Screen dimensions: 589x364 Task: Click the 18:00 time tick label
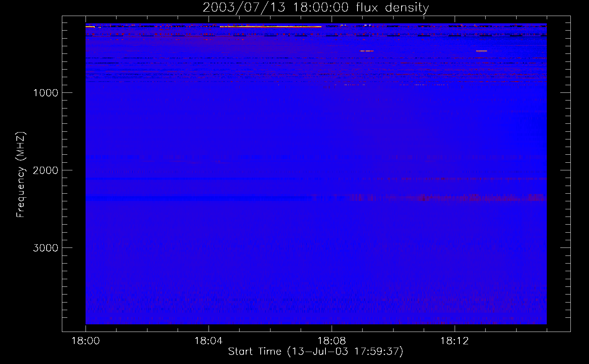pyautogui.click(x=86, y=341)
